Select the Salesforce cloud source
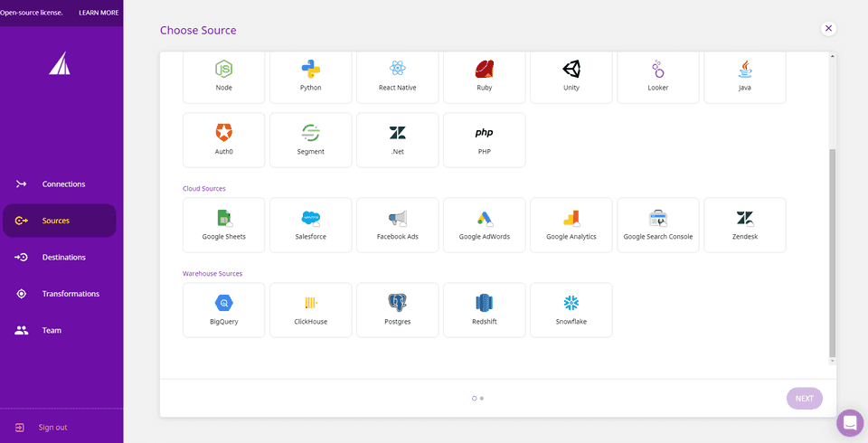Screen dimensions: 868x443 coord(310,225)
